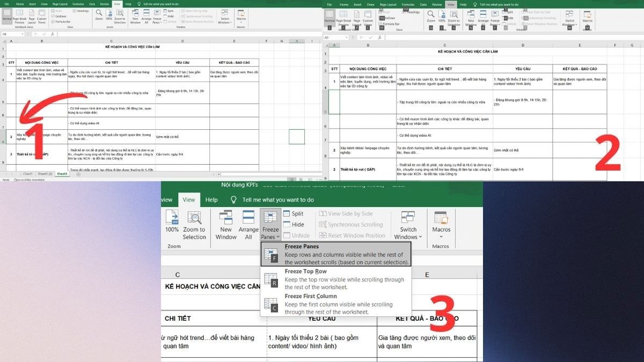
Task: Open Page Break Preview in top-left Excel window
Action: [19, 17]
